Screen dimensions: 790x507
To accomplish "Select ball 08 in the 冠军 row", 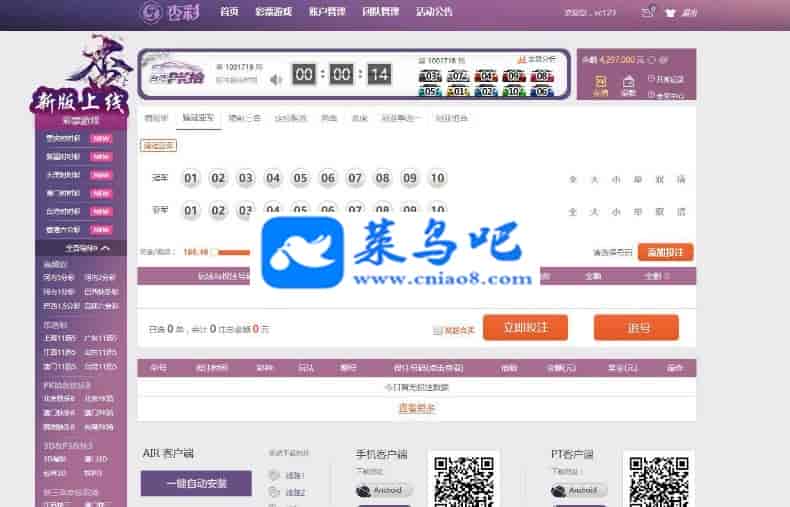I will tap(382, 178).
